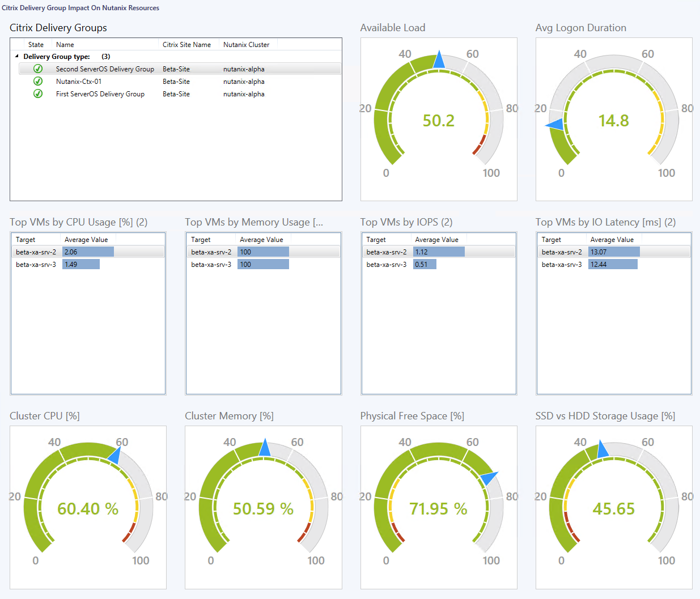Click the Physical Free Space gauge pointer
The image size is (700, 599).
pyautogui.click(x=489, y=477)
